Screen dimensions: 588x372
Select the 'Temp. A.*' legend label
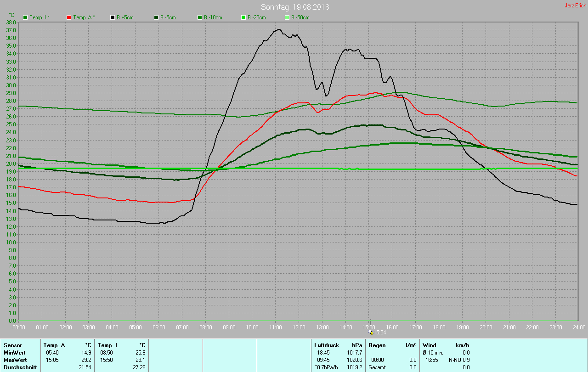[84, 17]
